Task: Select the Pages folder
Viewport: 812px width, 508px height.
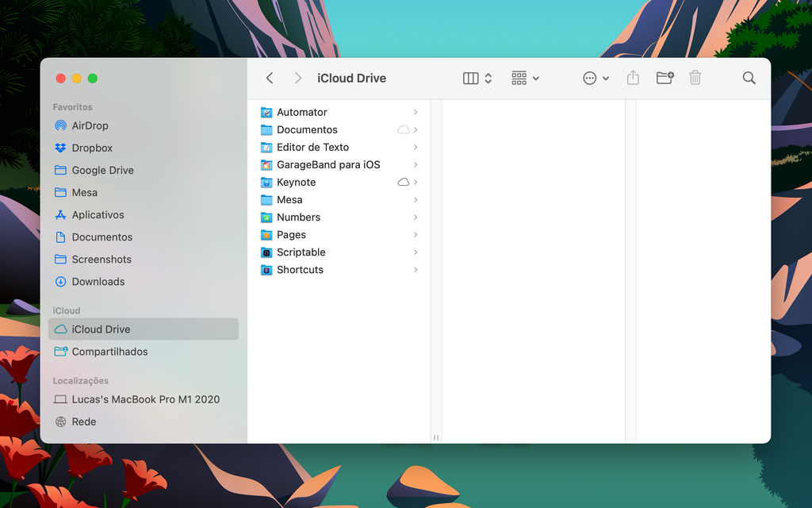Action: tap(339, 234)
